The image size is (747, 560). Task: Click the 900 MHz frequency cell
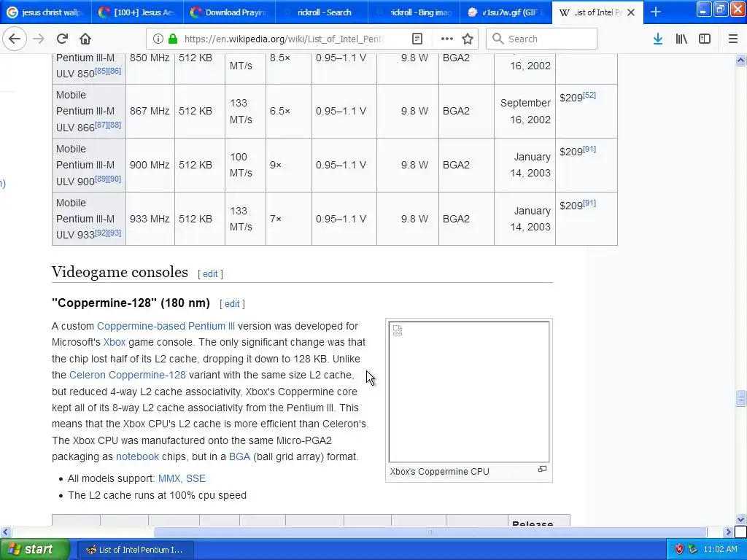click(150, 165)
